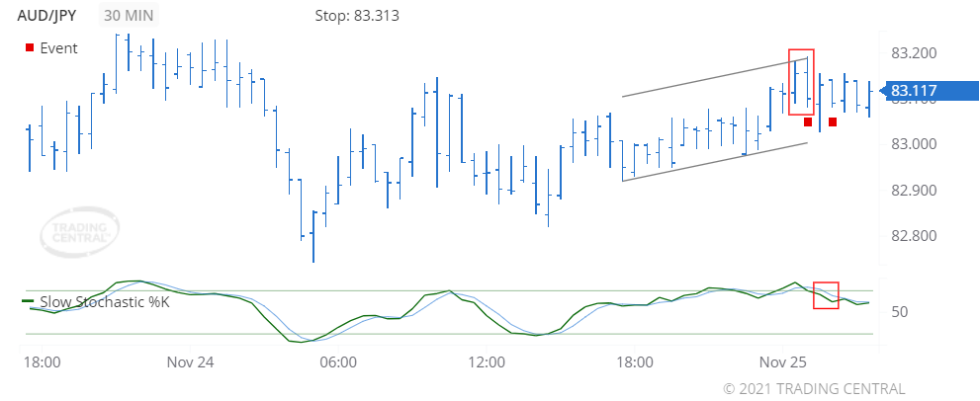Click the red Event legend square
The height and width of the screenshot is (401, 980).
30,47
